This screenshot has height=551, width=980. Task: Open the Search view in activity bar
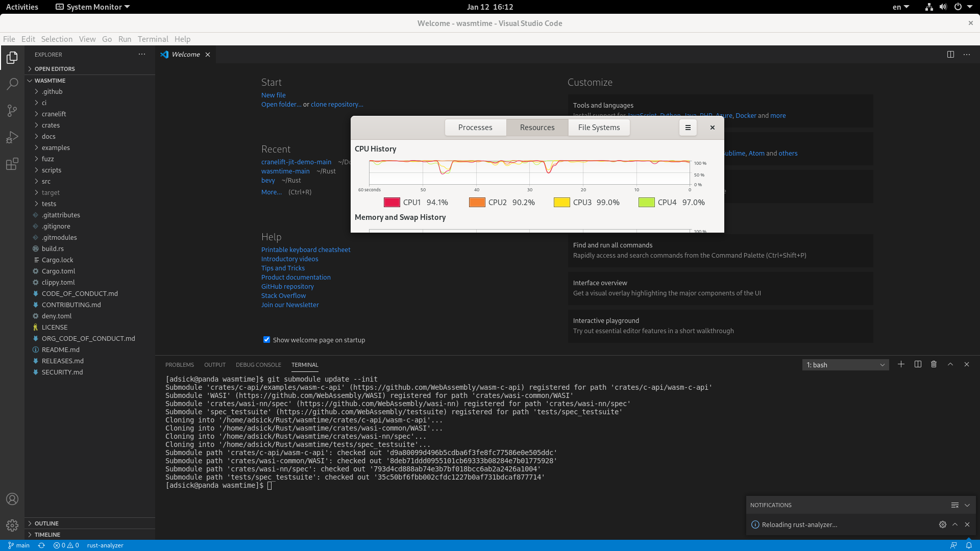[x=12, y=84]
